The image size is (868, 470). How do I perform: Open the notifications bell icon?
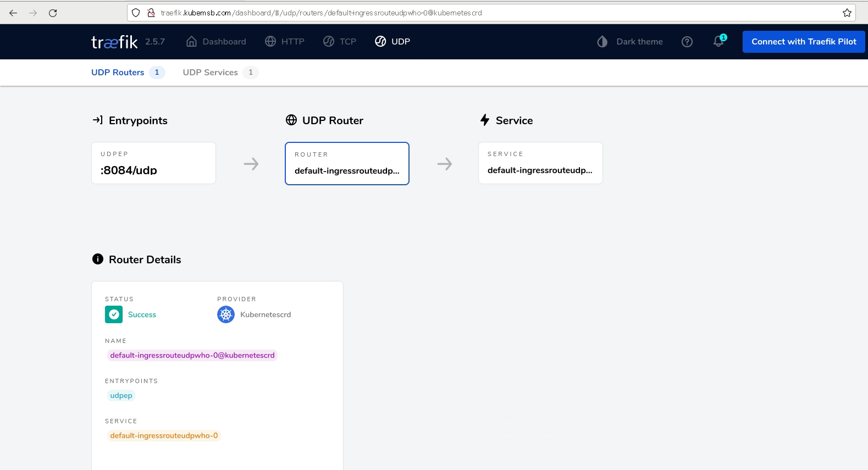(718, 42)
